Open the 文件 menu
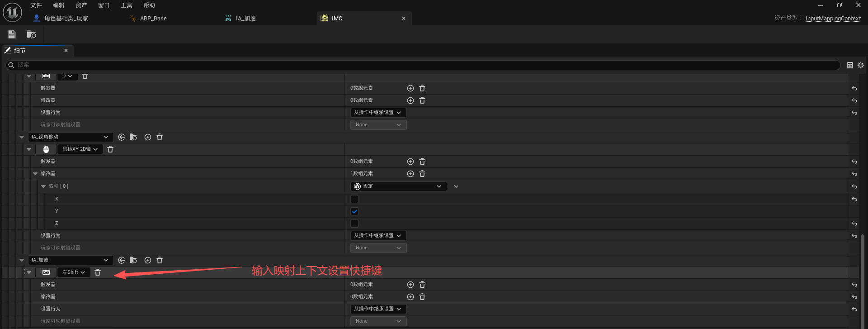 36,5
